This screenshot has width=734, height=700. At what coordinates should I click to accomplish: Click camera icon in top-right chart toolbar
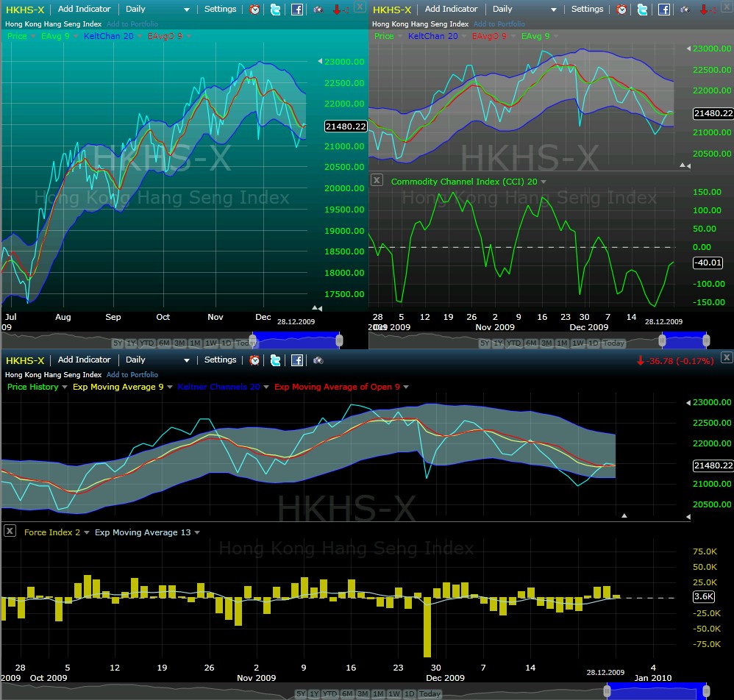pos(685,10)
